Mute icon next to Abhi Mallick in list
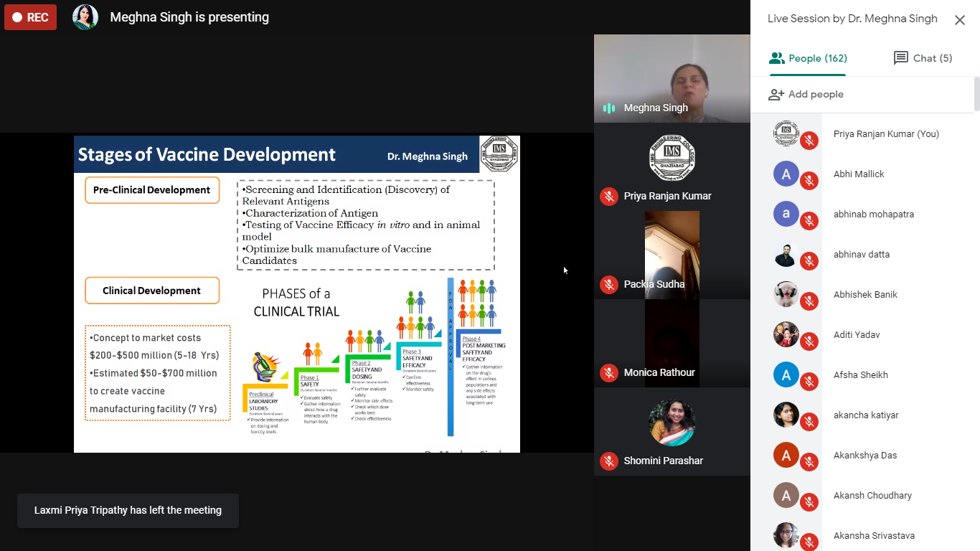Image resolution: width=980 pixels, height=551 pixels. [809, 181]
